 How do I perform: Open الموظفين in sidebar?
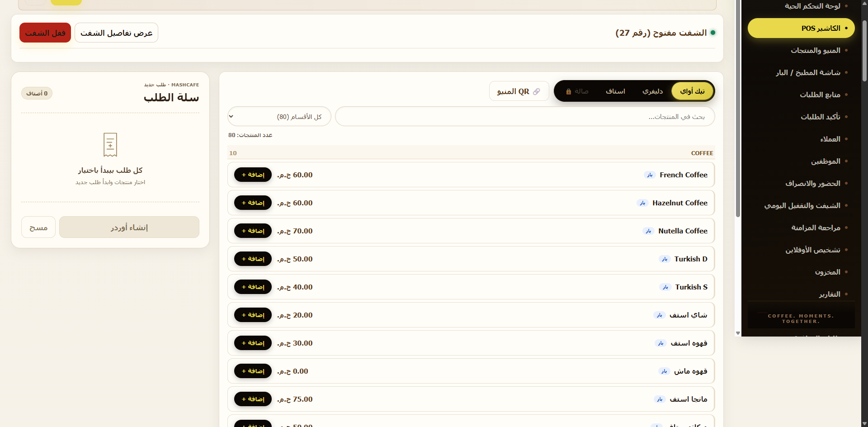(x=801, y=161)
